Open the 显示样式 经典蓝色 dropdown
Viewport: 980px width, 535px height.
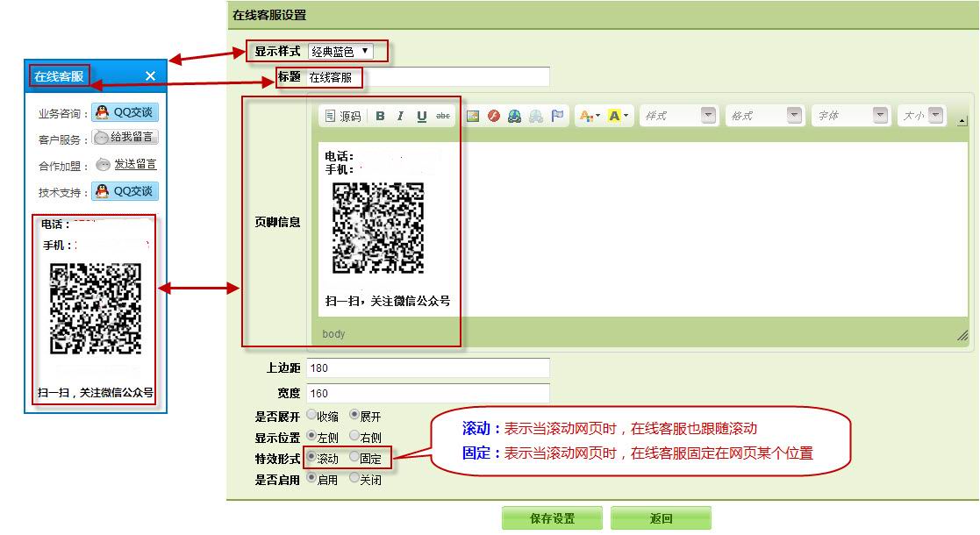click(340, 51)
